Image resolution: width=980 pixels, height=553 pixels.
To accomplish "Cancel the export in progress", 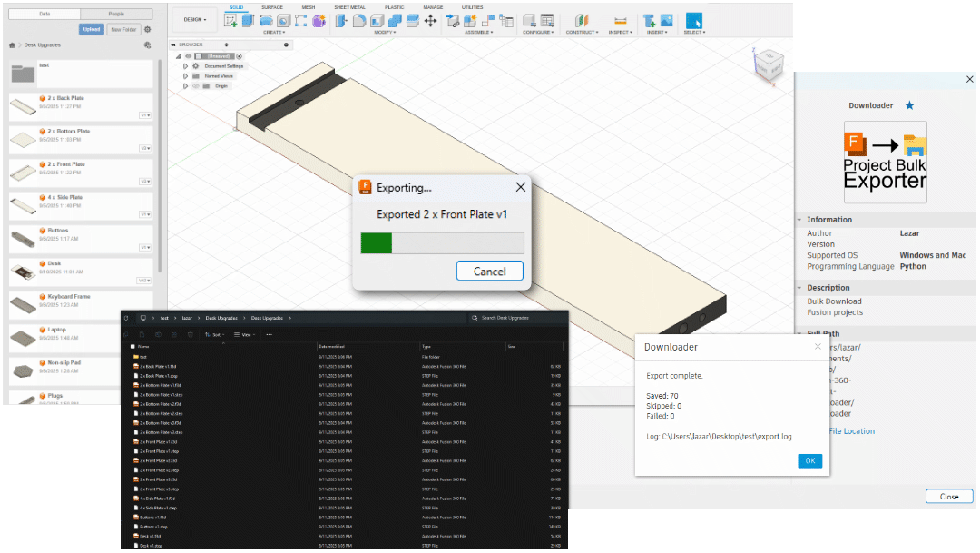I will click(x=489, y=271).
